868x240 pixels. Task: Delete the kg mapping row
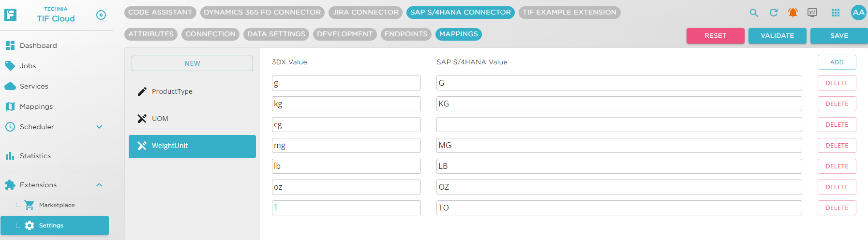[837, 104]
